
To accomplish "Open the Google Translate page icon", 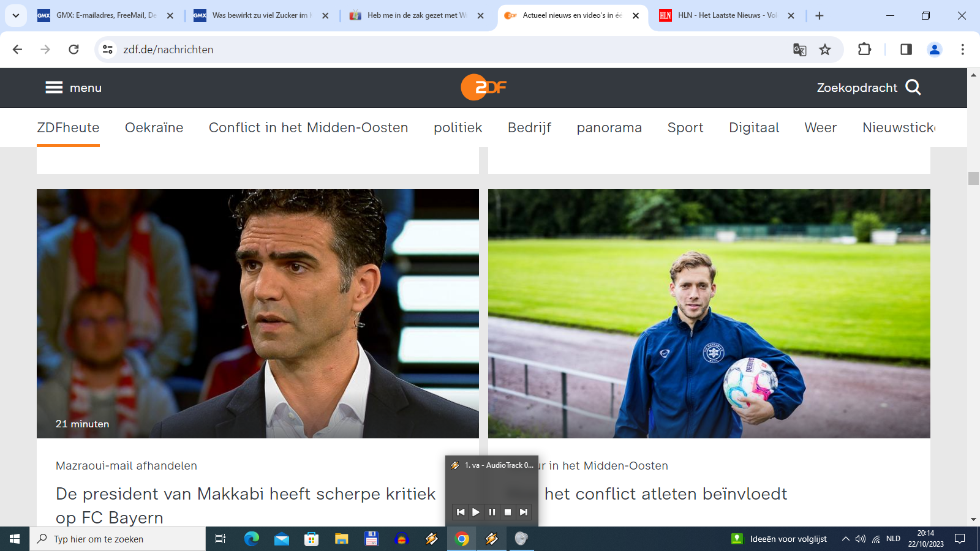I will [799, 50].
